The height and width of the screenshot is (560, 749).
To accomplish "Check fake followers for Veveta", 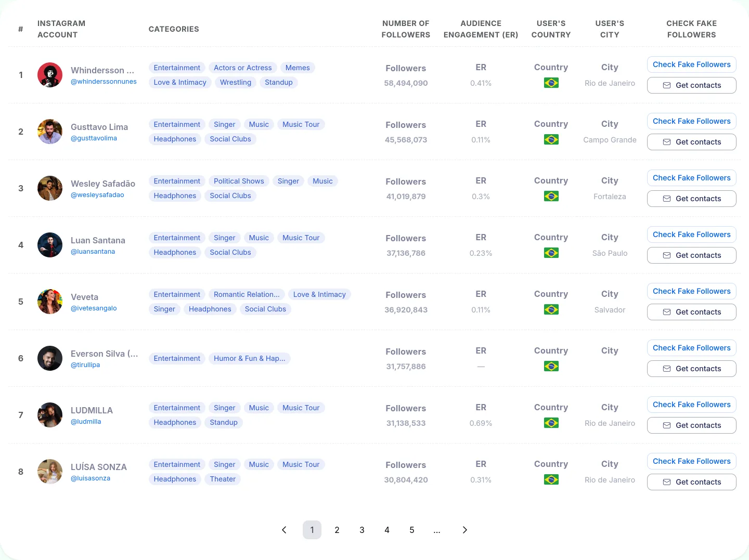I will coord(692,291).
